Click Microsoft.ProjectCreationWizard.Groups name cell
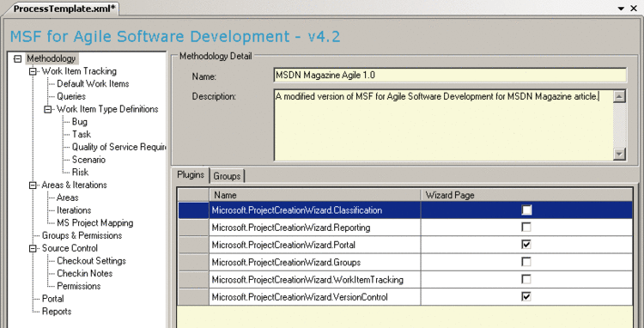 [315, 262]
